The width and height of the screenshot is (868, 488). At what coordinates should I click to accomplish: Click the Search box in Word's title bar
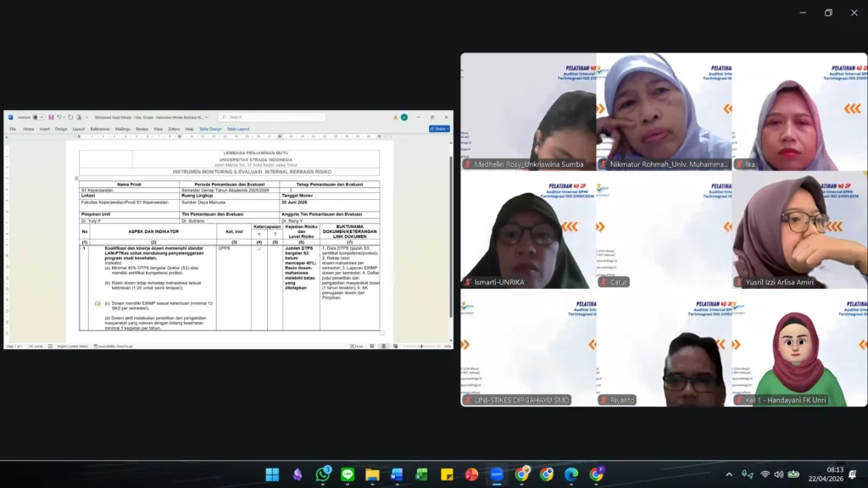[254, 117]
